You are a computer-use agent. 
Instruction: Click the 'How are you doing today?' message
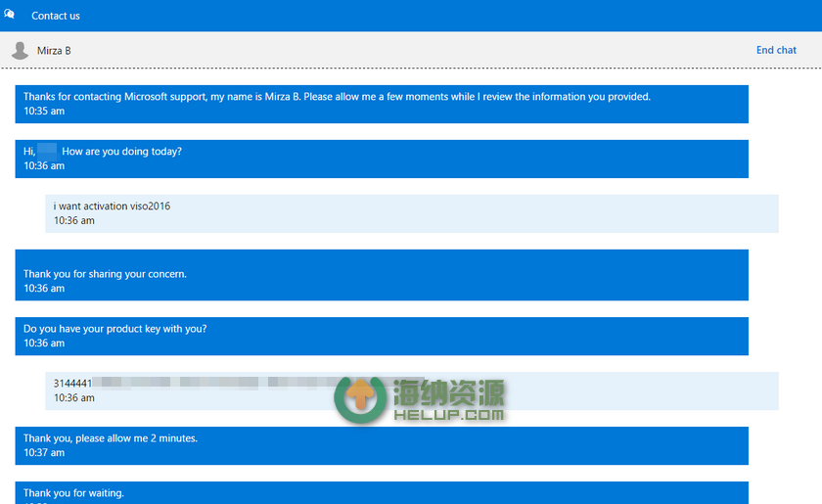pos(382,159)
